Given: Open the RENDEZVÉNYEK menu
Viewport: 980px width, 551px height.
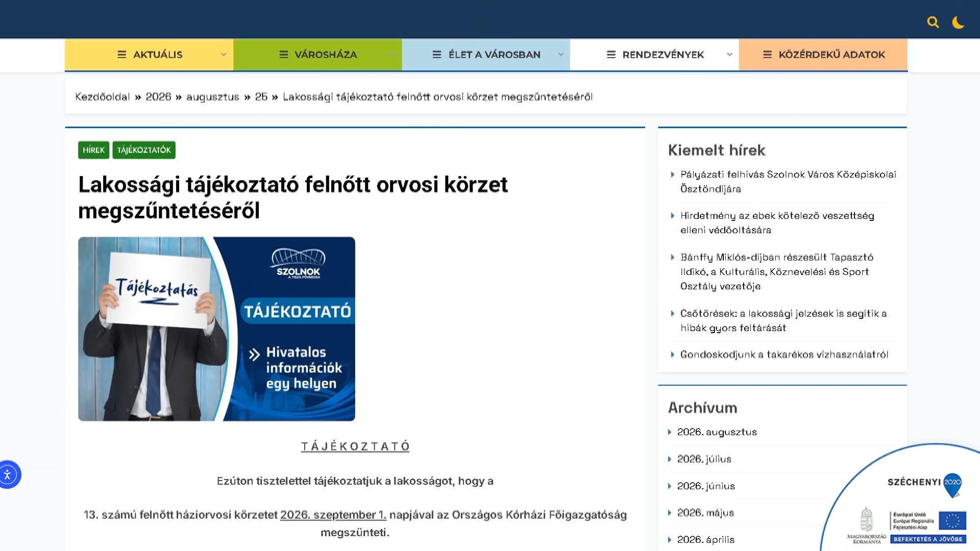Looking at the screenshot, I should tap(654, 55).
